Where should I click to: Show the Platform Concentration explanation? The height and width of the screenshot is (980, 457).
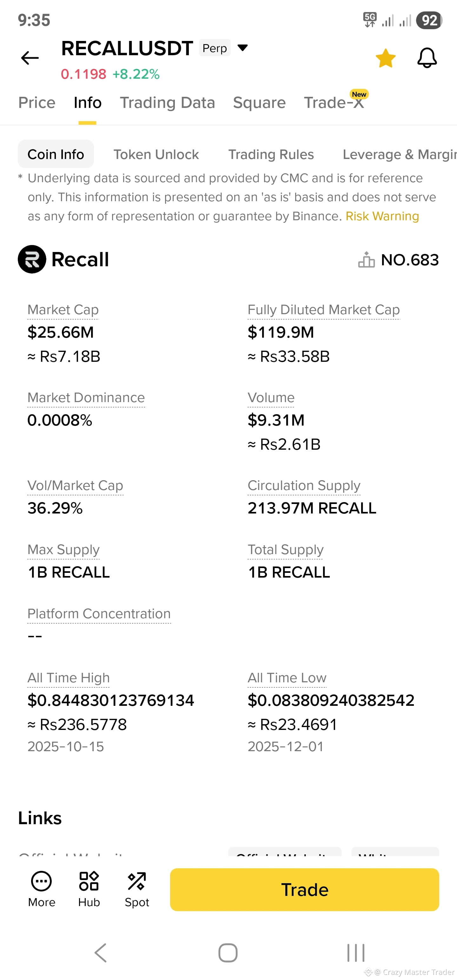coord(99,614)
